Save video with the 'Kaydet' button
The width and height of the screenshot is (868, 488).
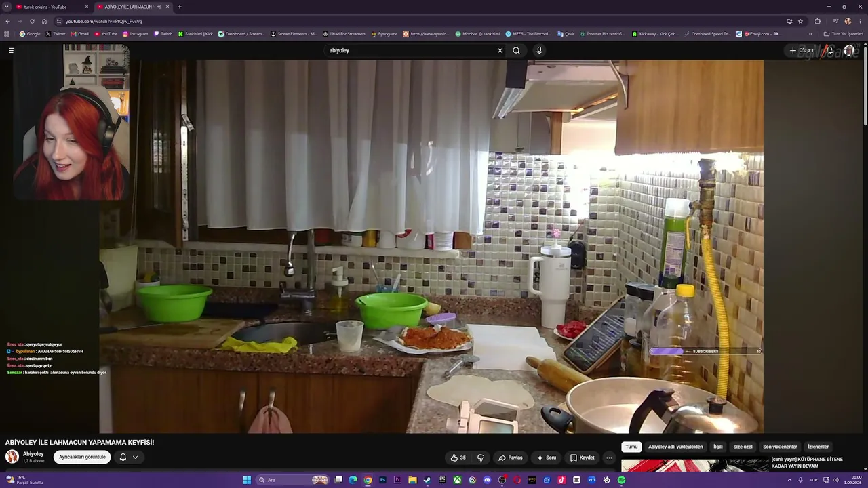(x=583, y=457)
